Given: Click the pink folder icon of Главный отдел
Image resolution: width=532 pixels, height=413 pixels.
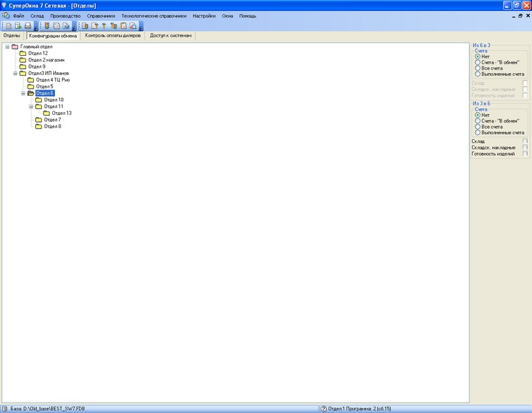Looking at the screenshot, I should coord(14,47).
